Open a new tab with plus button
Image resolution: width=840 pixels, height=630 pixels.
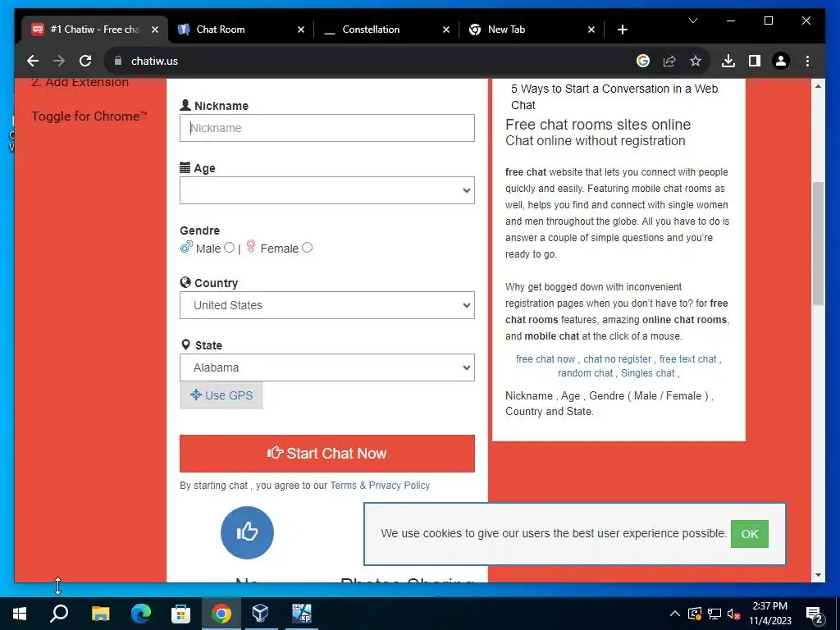click(622, 30)
